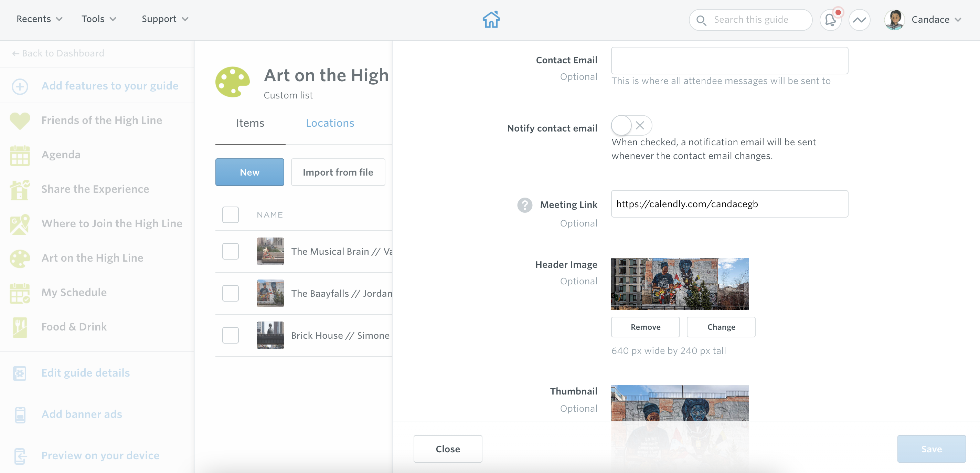Image resolution: width=980 pixels, height=473 pixels.
Task: Check the select-all box next to NAME
Action: 230,214
